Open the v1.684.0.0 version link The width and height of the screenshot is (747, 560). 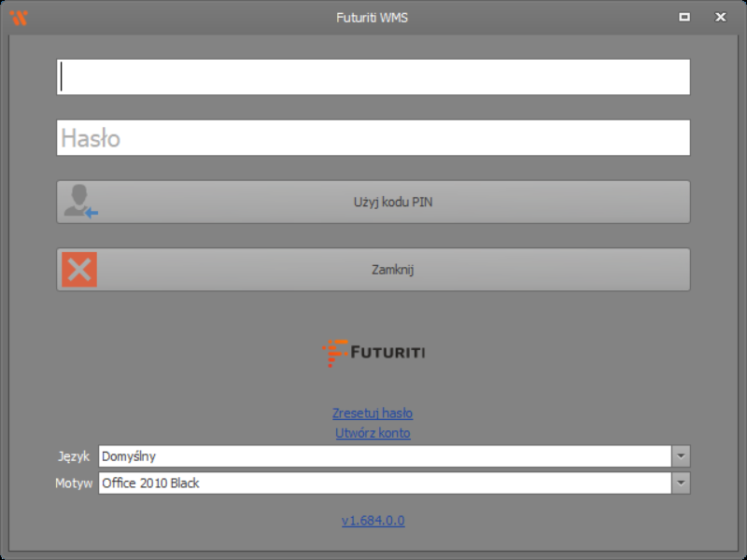tap(373, 521)
